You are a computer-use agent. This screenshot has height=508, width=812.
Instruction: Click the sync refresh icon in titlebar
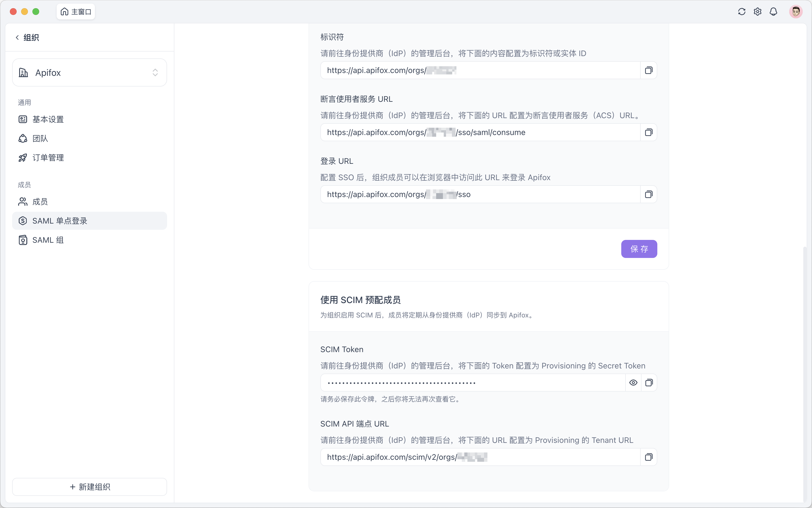coord(742,12)
